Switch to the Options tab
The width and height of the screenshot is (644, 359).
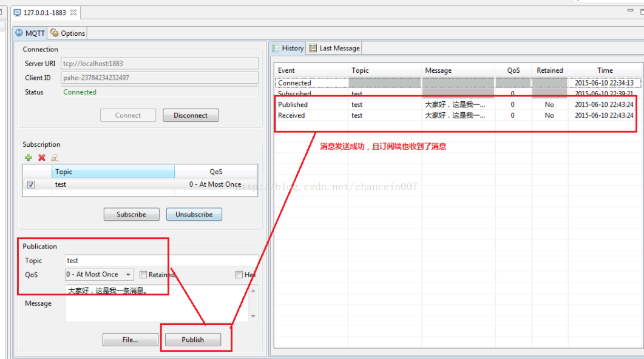point(68,33)
